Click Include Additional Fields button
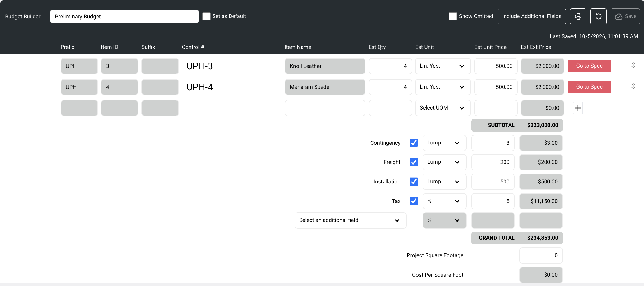 (x=532, y=16)
